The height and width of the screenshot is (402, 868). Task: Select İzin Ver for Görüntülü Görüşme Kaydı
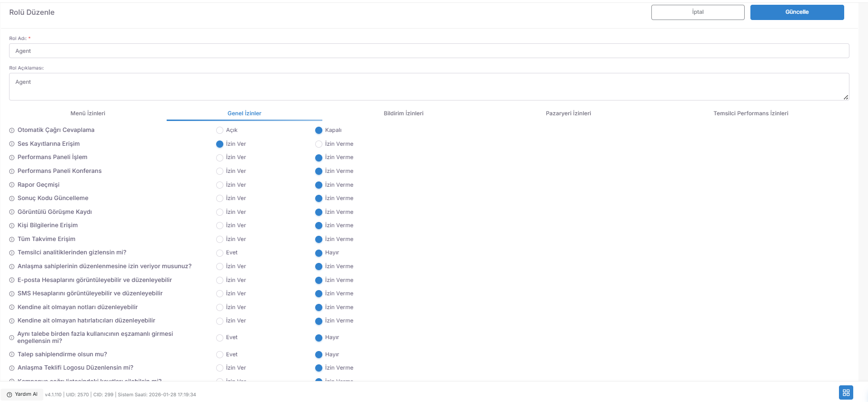[219, 212]
